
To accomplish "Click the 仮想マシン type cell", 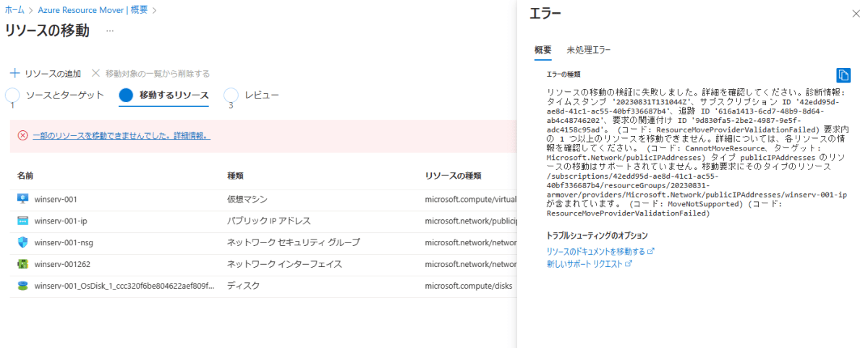I will point(247,199).
